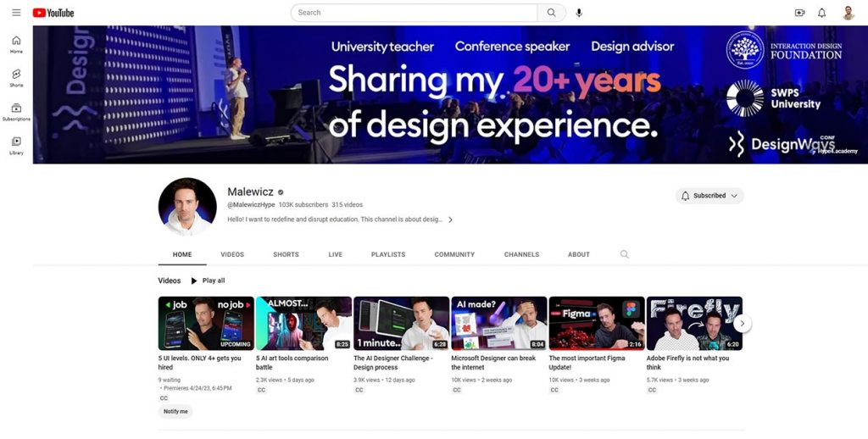868x439 pixels.
Task: Click the search magnifier button
Action: (x=552, y=13)
